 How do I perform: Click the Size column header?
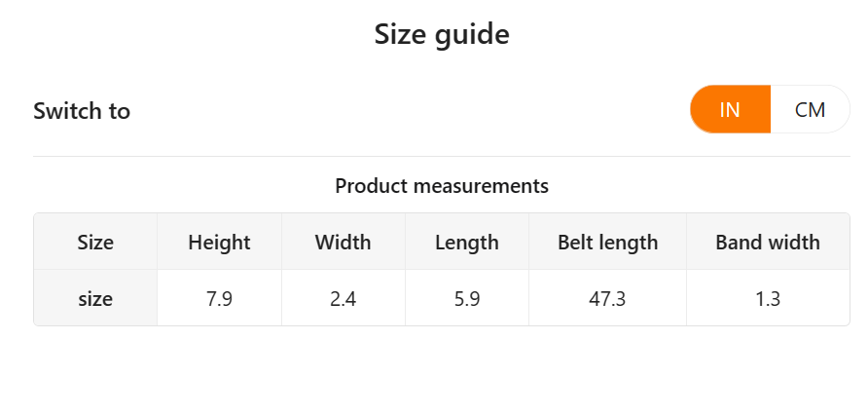[95, 243]
